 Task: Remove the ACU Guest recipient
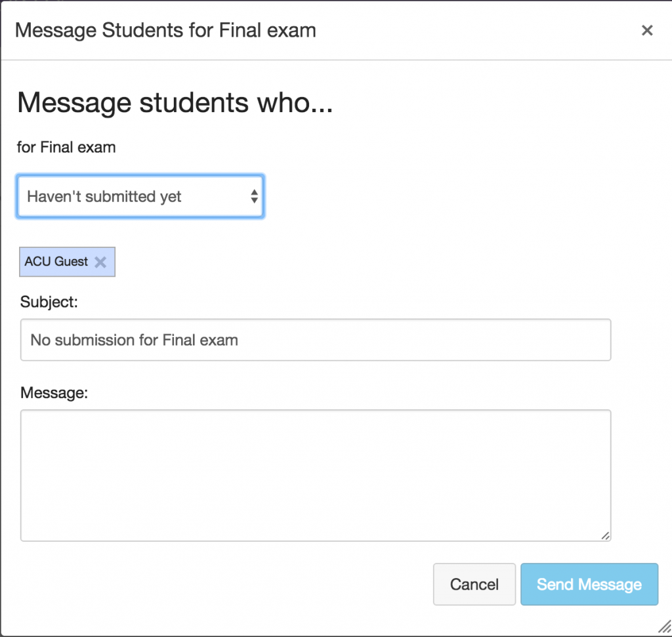[x=100, y=262]
